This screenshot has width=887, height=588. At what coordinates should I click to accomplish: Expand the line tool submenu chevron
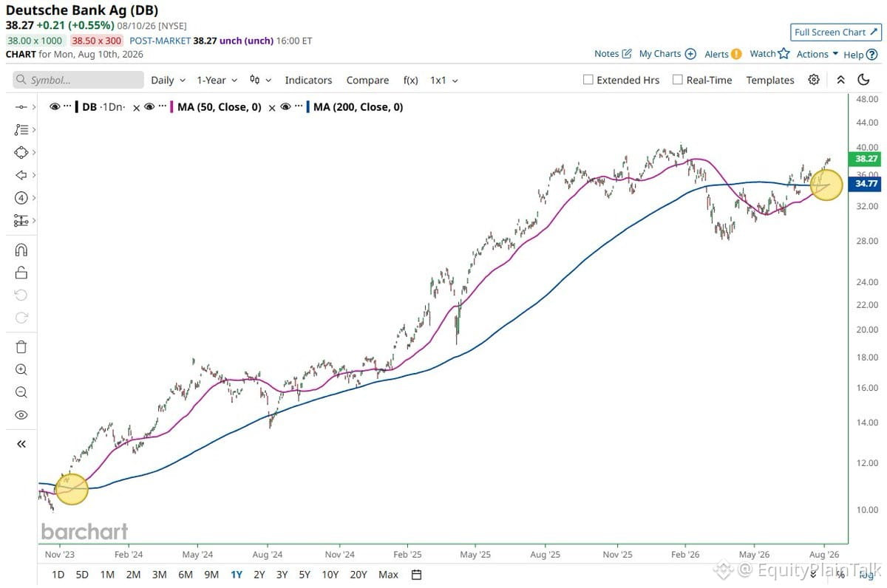pos(34,107)
